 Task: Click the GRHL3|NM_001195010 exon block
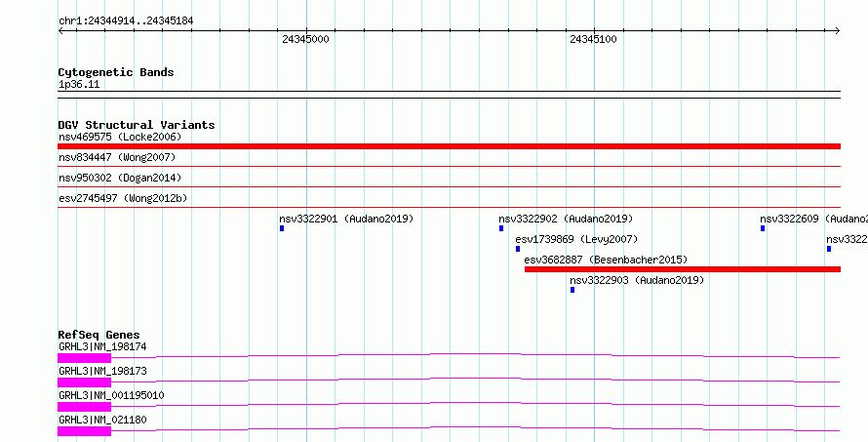tap(84, 407)
